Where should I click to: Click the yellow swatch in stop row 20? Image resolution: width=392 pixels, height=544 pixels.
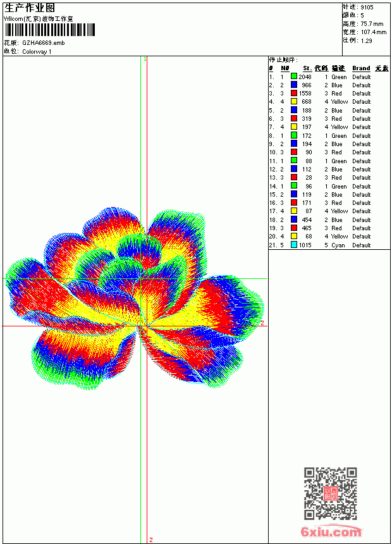294,237
